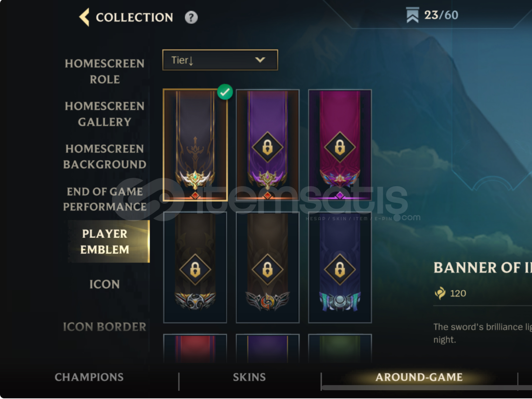Screen dimensions: 532x399
Task: Click lock on second-row dark gold banner
Action: 195,269
